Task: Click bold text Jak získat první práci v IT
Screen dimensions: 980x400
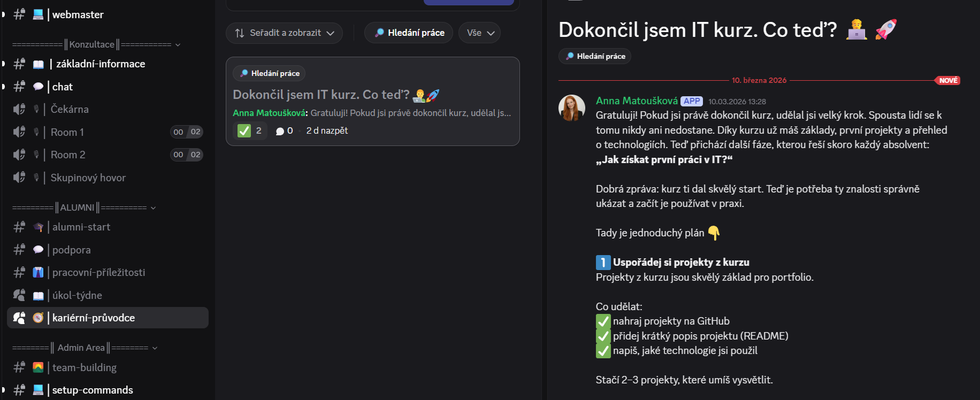Action: pyautogui.click(x=664, y=160)
